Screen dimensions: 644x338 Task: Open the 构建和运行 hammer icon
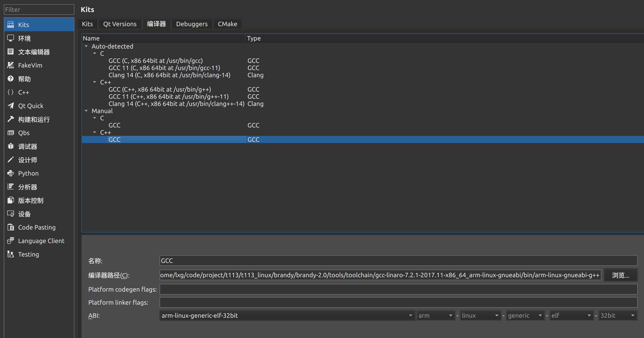tap(11, 119)
